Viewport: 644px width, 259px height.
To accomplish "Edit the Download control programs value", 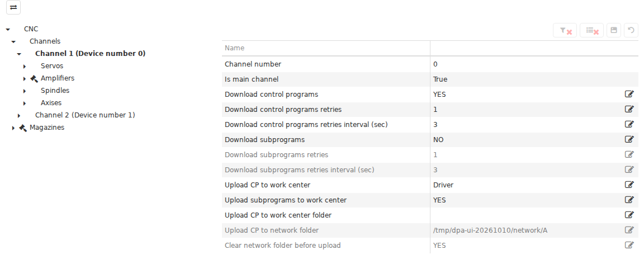I will point(629,94).
